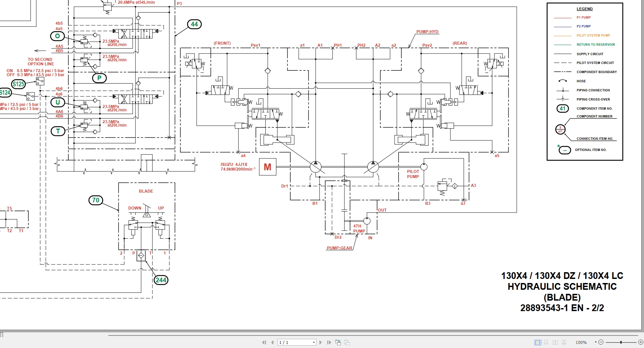Go to the previous page arrow
This screenshot has height=348, width=644.
tap(272, 342)
